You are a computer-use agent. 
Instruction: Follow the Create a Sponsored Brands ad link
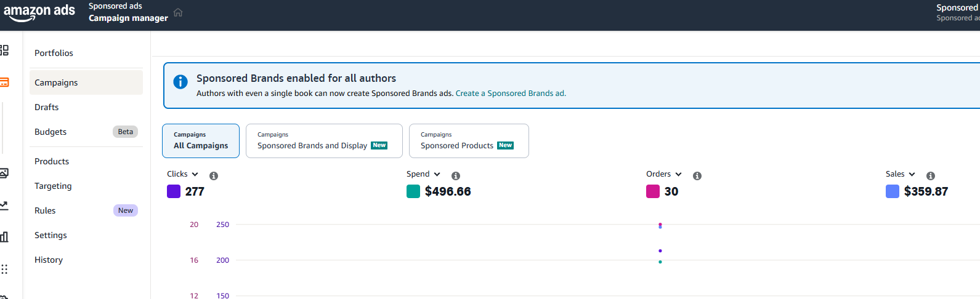pyautogui.click(x=511, y=94)
